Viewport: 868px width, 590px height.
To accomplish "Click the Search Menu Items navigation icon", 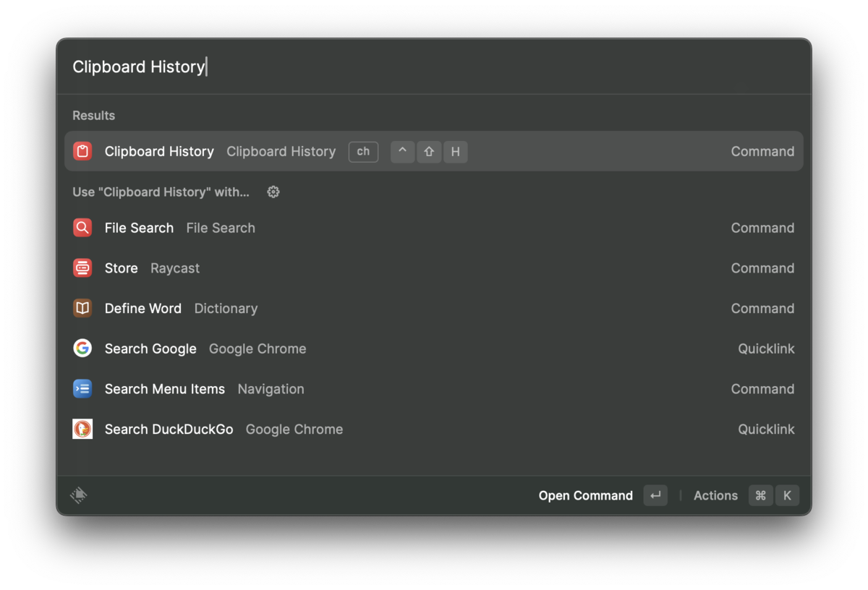I will click(82, 388).
